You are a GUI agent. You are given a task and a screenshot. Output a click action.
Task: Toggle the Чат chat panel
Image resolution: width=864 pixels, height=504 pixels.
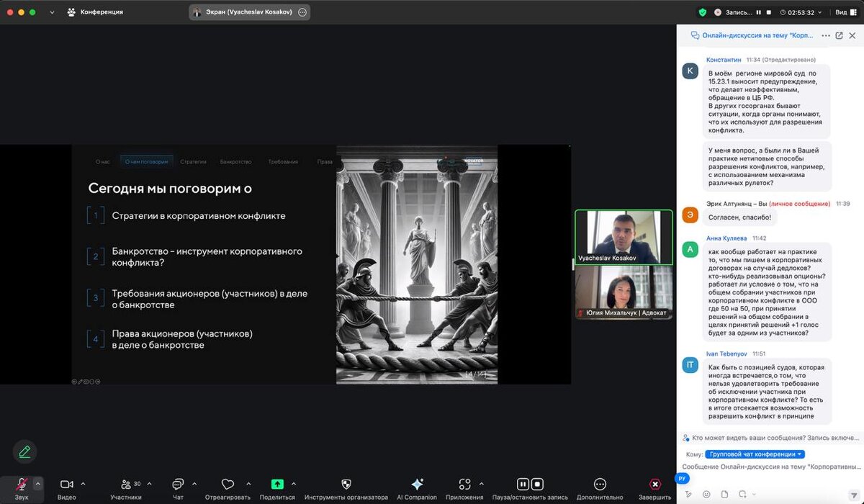pos(178,487)
